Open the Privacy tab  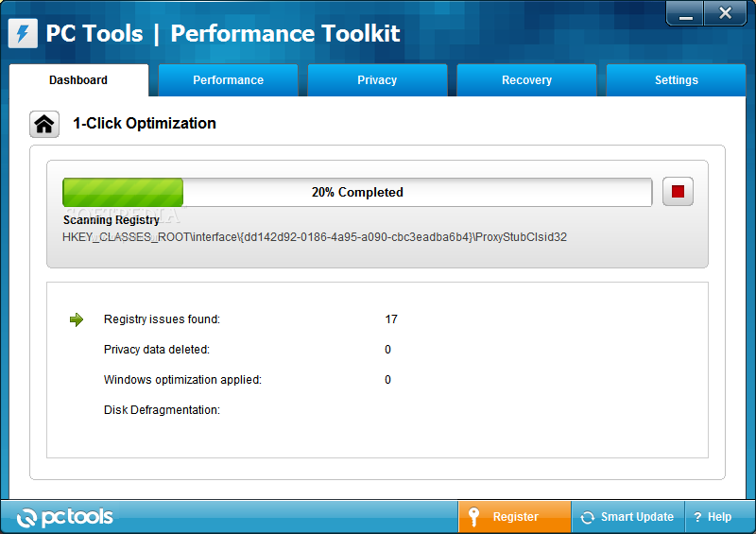pyautogui.click(x=377, y=80)
